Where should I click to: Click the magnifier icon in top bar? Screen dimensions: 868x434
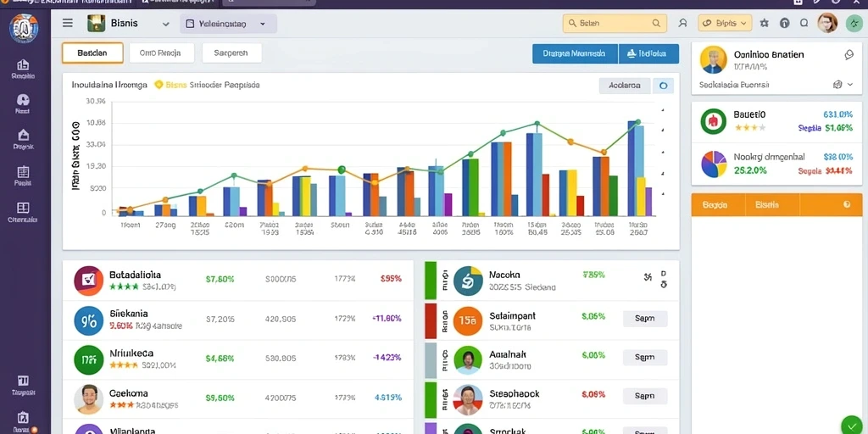pyautogui.click(x=804, y=23)
